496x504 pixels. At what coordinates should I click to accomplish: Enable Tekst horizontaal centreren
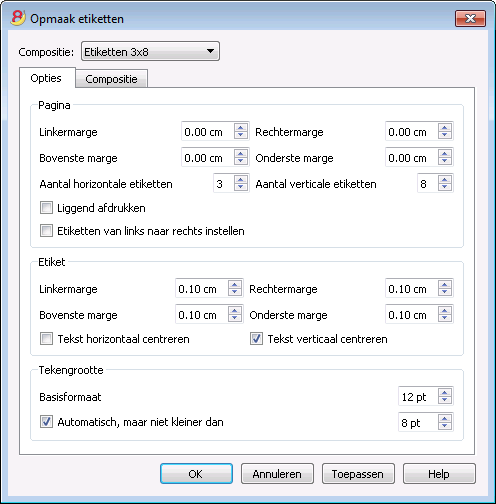click(46, 339)
